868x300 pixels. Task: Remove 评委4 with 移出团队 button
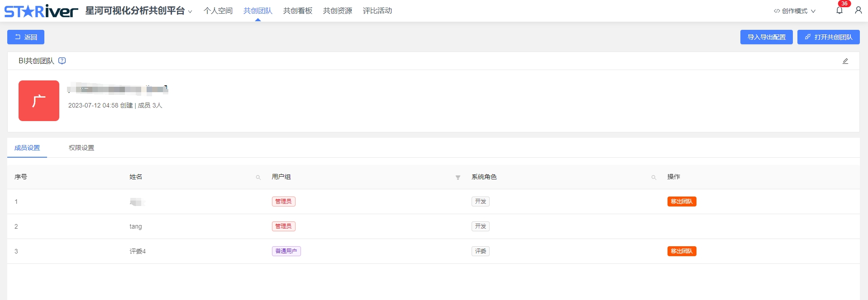pyautogui.click(x=682, y=251)
